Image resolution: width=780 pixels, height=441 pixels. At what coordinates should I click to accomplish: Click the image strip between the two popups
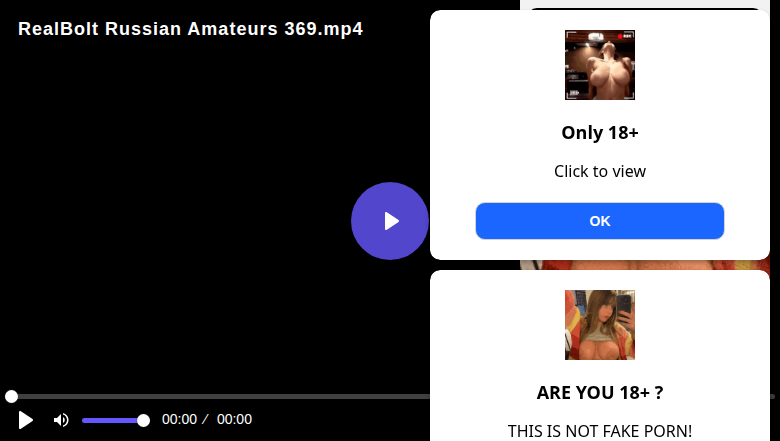(645, 265)
